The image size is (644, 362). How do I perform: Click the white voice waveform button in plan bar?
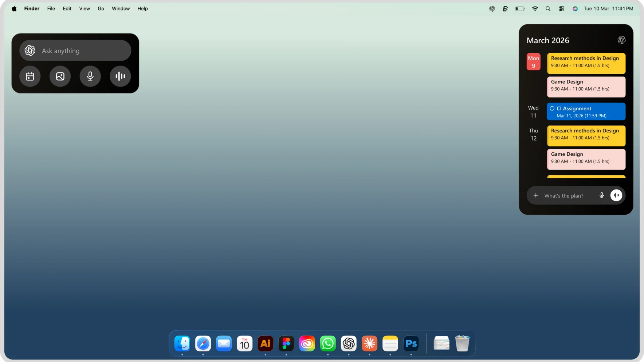click(616, 195)
